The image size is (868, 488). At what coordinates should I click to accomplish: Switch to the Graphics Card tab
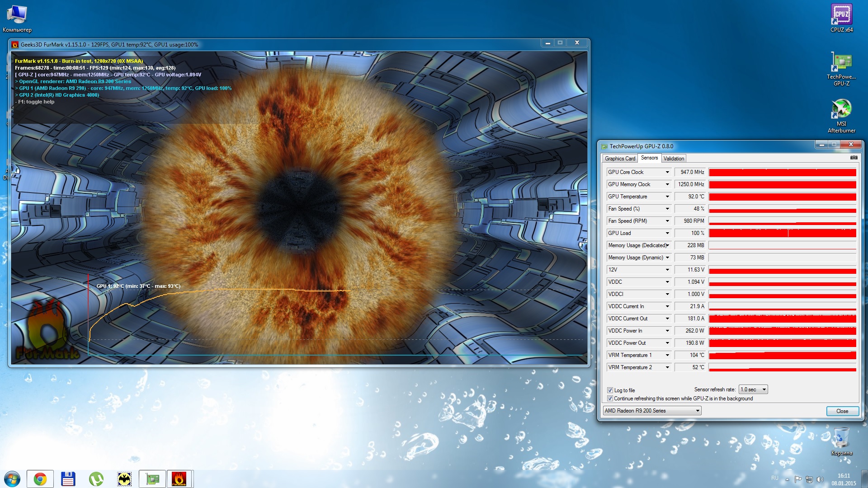[x=620, y=159]
